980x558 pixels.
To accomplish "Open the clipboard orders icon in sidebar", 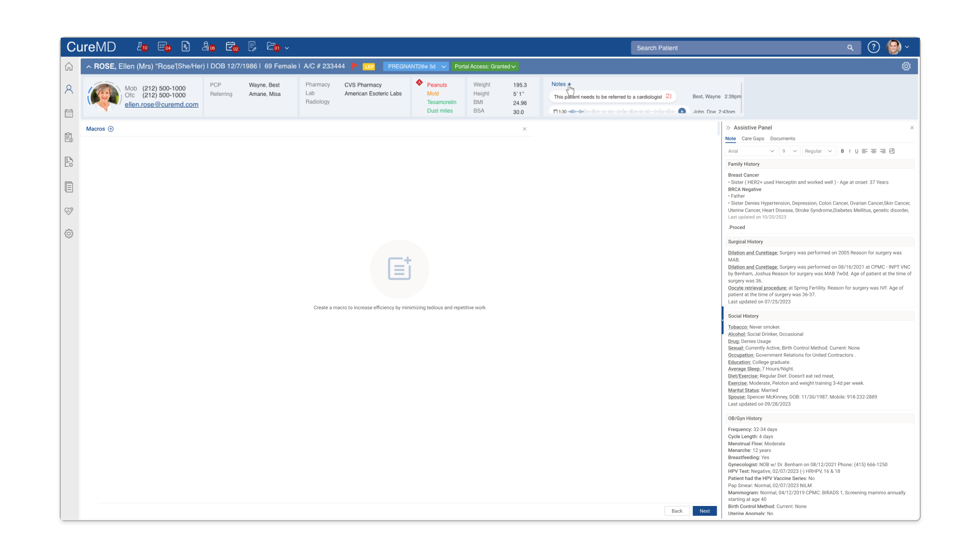I will tap(69, 138).
